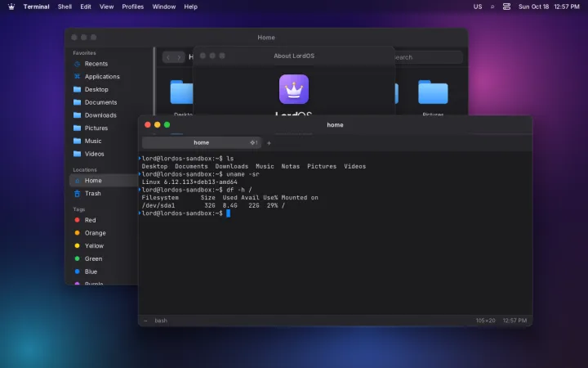Open the crown system menu icon

(11, 7)
